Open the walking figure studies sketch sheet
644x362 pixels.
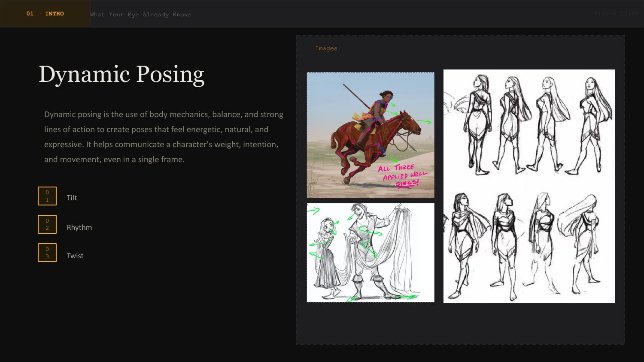tap(529, 186)
